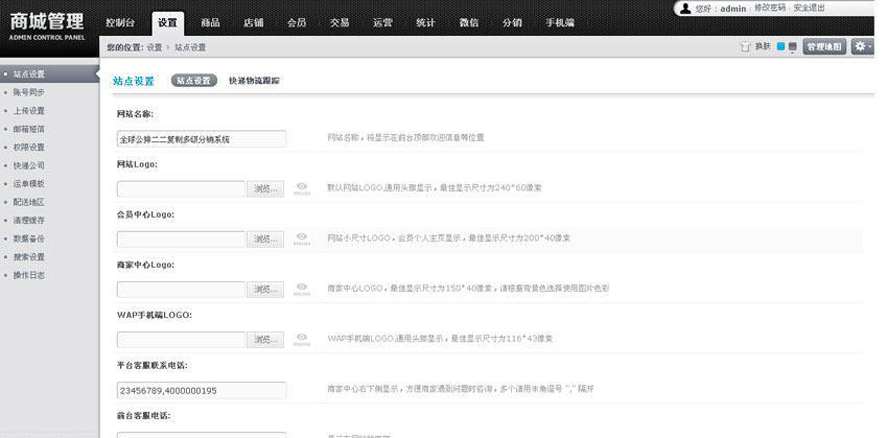
Task: Select 邮箱短信 in the sidebar
Action: [29, 129]
